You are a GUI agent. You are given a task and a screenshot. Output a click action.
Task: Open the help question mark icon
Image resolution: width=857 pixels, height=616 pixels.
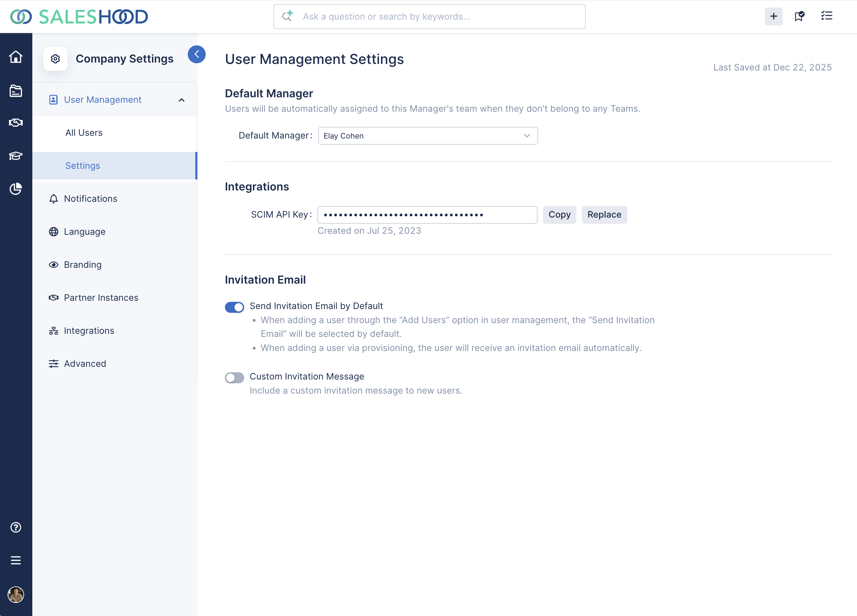coord(15,527)
